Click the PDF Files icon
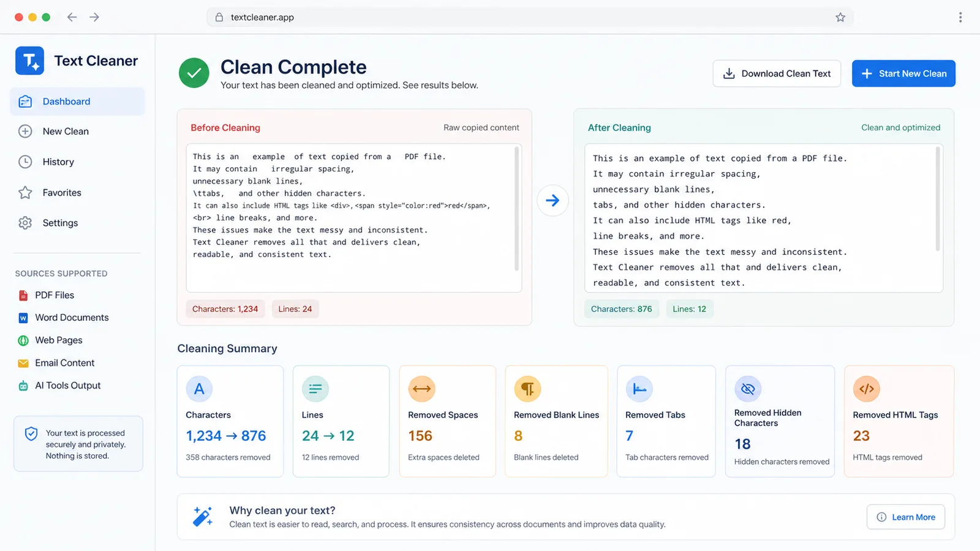Screen dimensions: 980x551 point(23,296)
